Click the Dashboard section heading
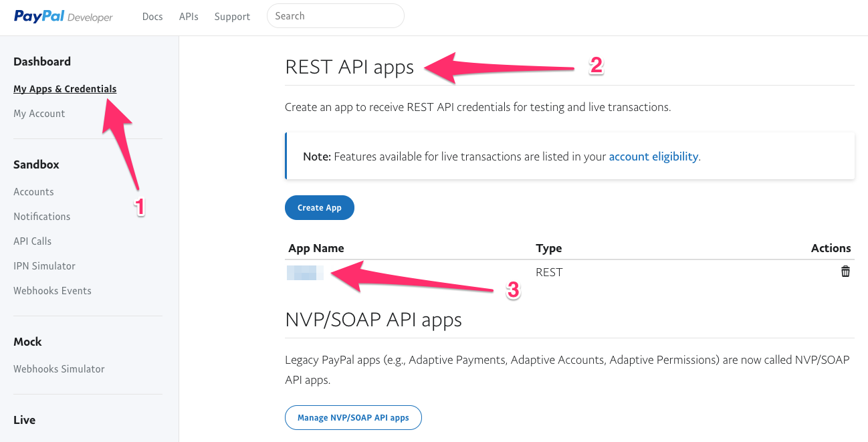This screenshot has width=868, height=442. point(42,61)
